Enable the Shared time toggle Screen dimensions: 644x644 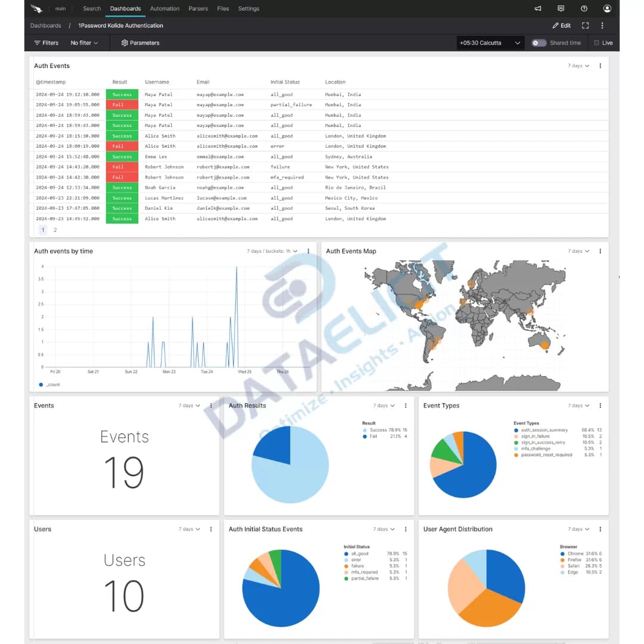point(538,42)
